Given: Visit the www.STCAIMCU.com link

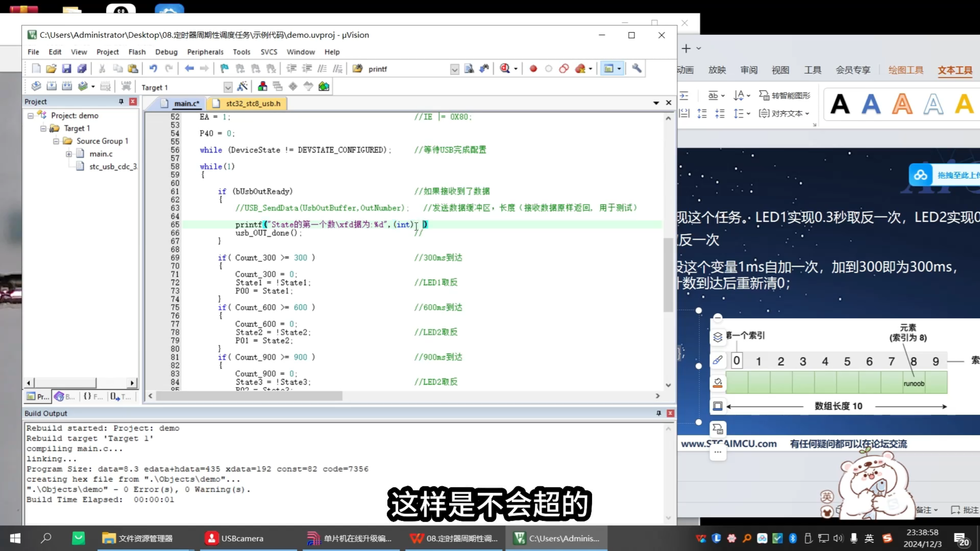Looking at the screenshot, I should [x=729, y=444].
